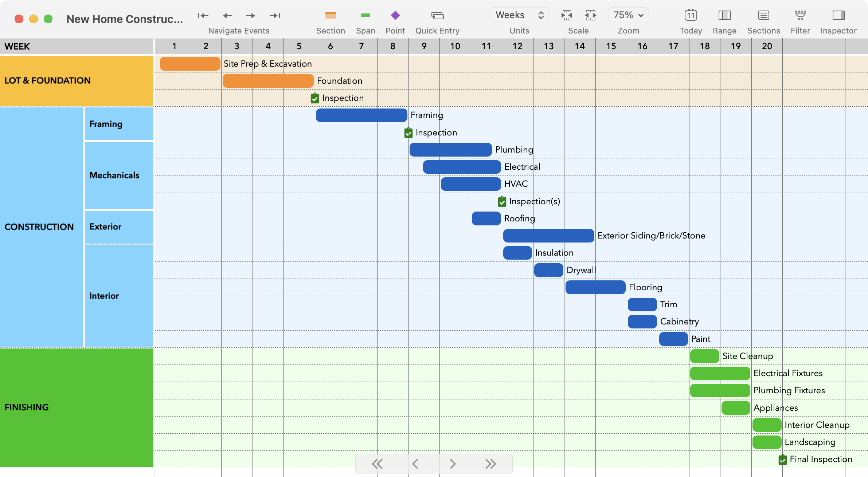This screenshot has width=868, height=477.
Task: Open the Range panel
Action: (724, 15)
